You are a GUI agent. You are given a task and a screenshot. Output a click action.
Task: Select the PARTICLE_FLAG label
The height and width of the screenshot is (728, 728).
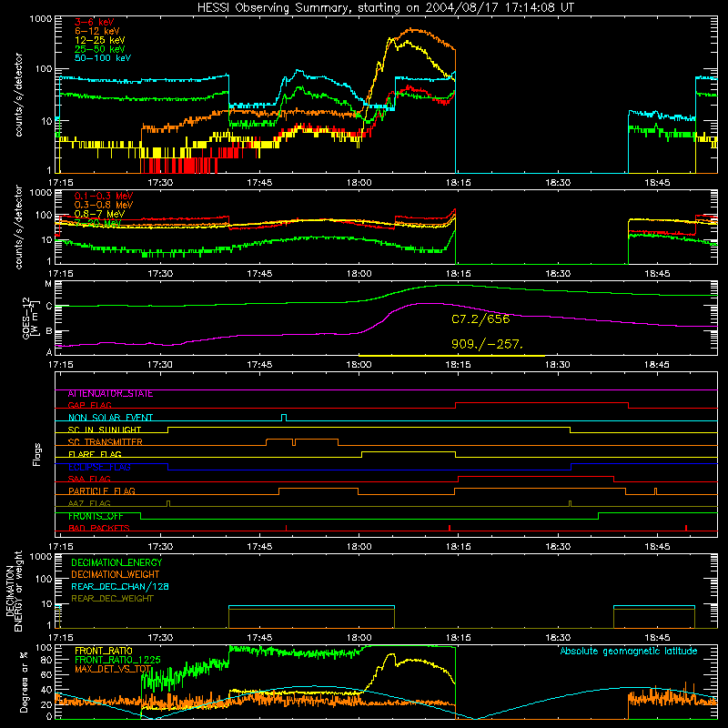[x=102, y=491]
